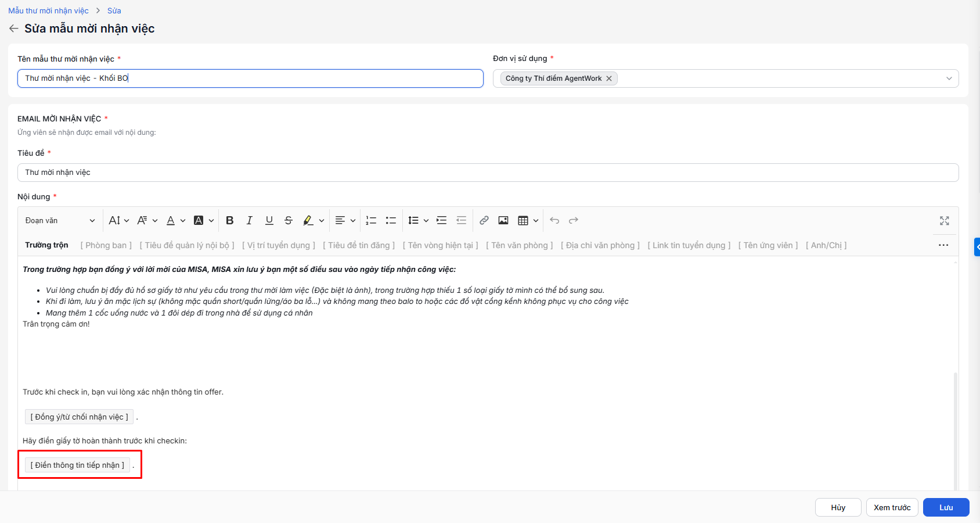The height and width of the screenshot is (523, 980).
Task: Expand the text alignment dropdown arrow
Action: tap(353, 221)
